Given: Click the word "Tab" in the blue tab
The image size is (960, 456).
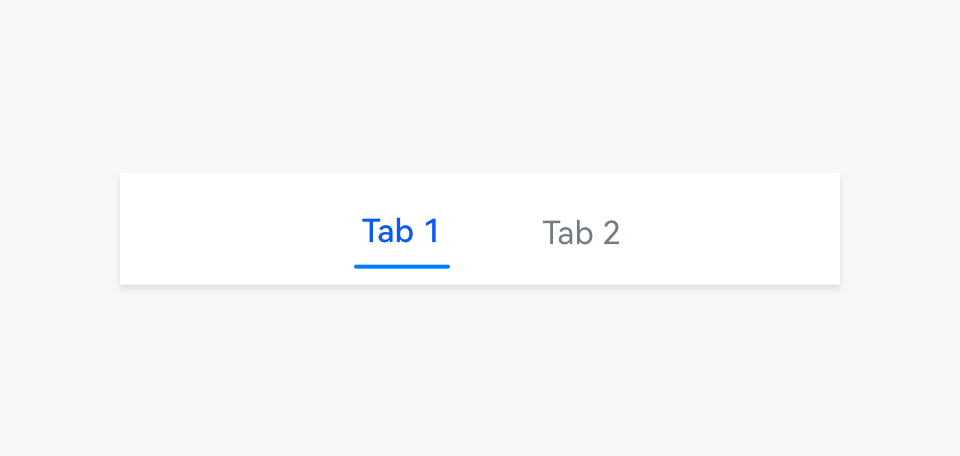Looking at the screenshot, I should click(387, 231).
